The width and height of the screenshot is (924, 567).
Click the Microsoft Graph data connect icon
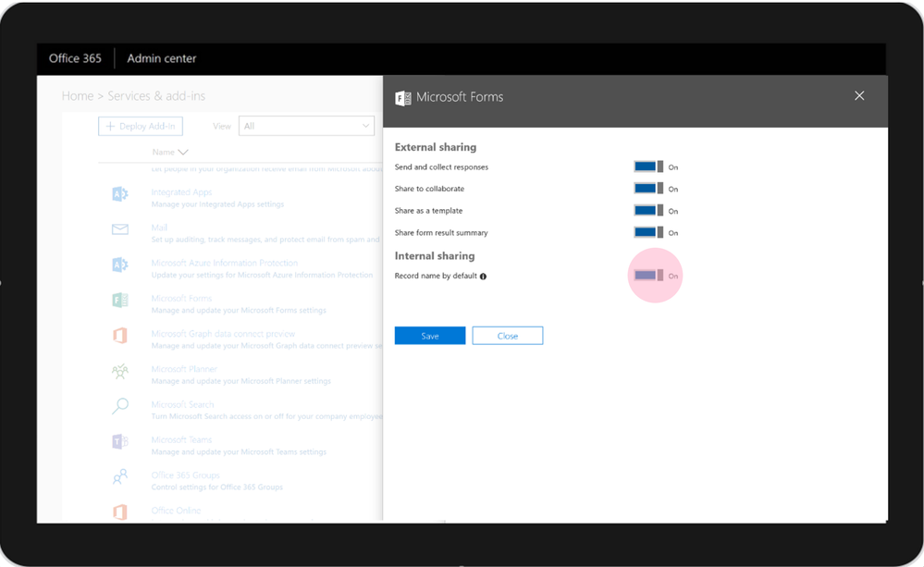[x=119, y=336]
